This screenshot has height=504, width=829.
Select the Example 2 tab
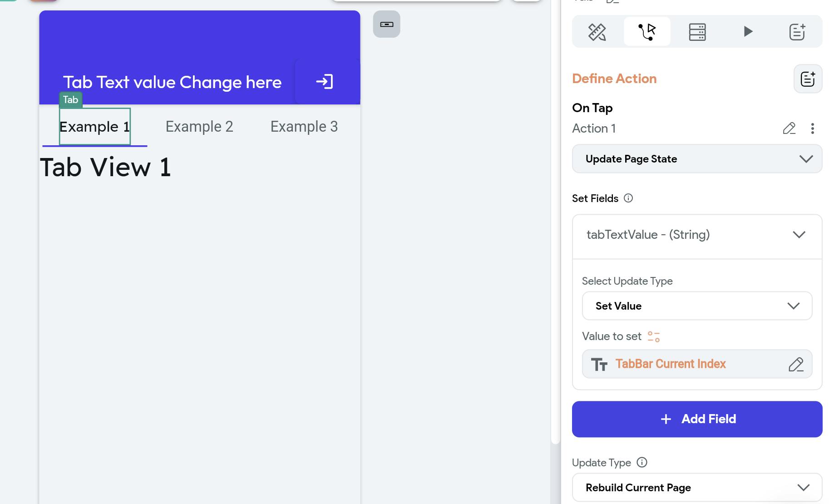(199, 127)
